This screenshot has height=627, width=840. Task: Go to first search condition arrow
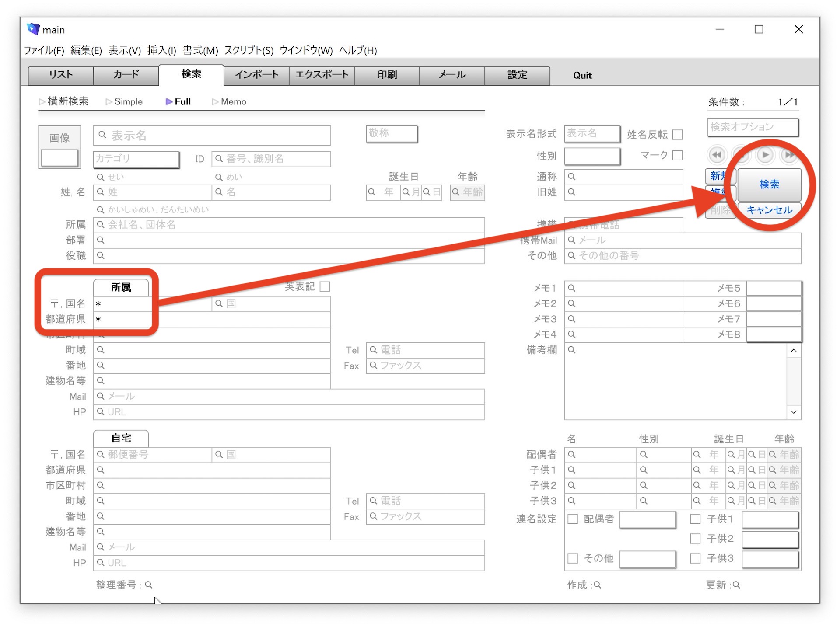click(717, 155)
